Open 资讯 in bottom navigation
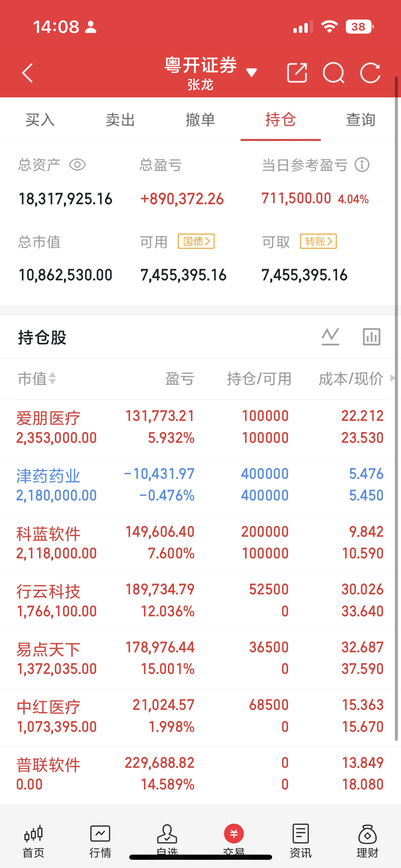401x868 pixels. (x=301, y=842)
